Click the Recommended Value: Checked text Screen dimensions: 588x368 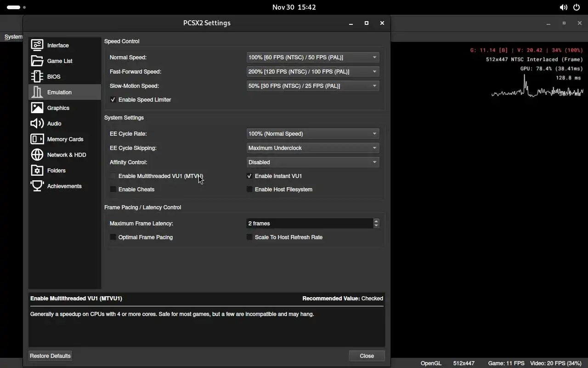[343, 298]
